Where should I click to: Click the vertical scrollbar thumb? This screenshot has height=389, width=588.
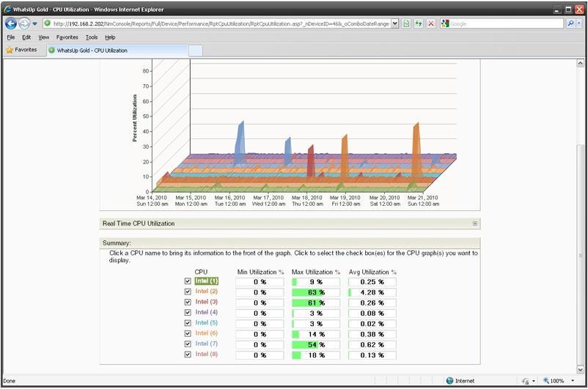point(580,255)
